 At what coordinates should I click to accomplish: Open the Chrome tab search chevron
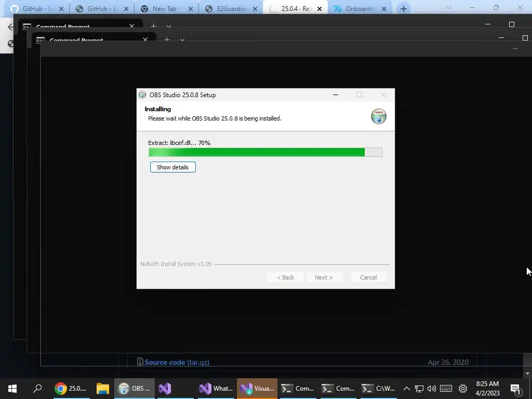coord(448,7)
